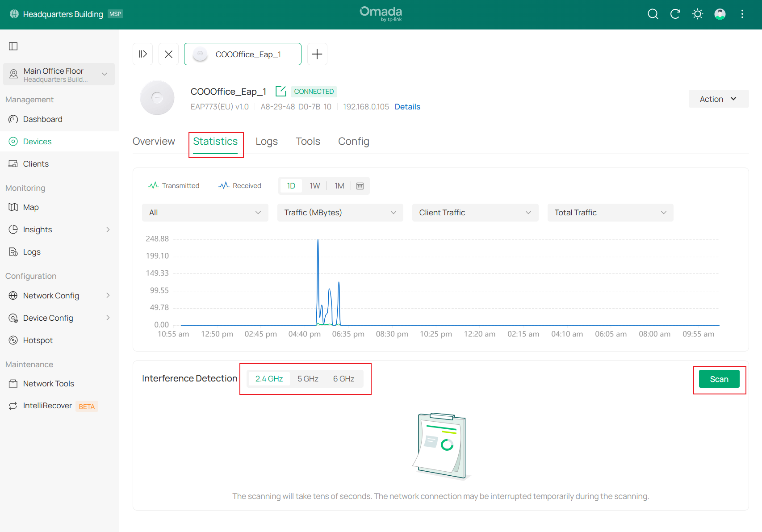Screen dimensions: 762x532
Task: Expand the Network Config section
Action: tap(51, 295)
